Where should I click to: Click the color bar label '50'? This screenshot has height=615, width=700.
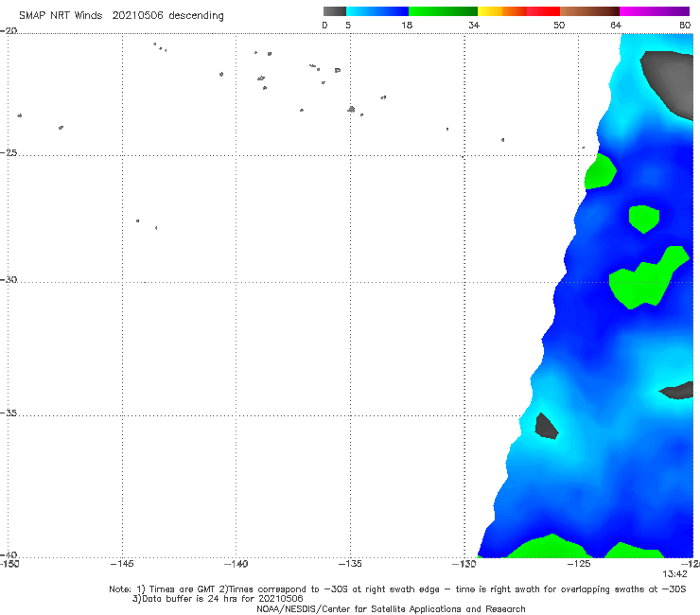point(559,26)
